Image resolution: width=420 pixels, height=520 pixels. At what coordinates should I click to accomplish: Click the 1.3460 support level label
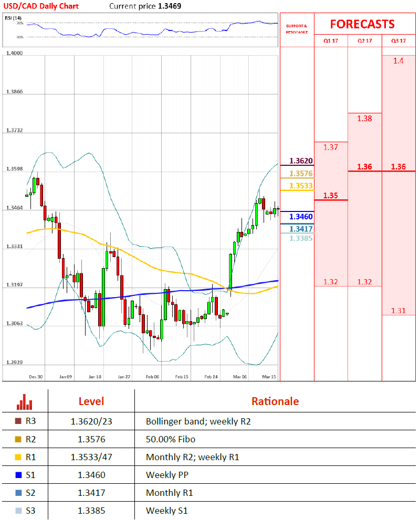[x=301, y=217]
